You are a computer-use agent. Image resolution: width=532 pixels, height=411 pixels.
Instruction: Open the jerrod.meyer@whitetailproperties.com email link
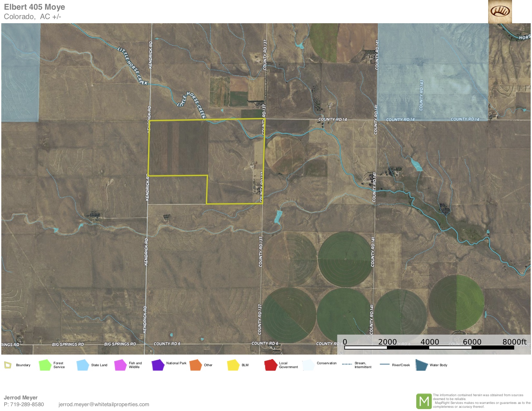[x=104, y=404]
